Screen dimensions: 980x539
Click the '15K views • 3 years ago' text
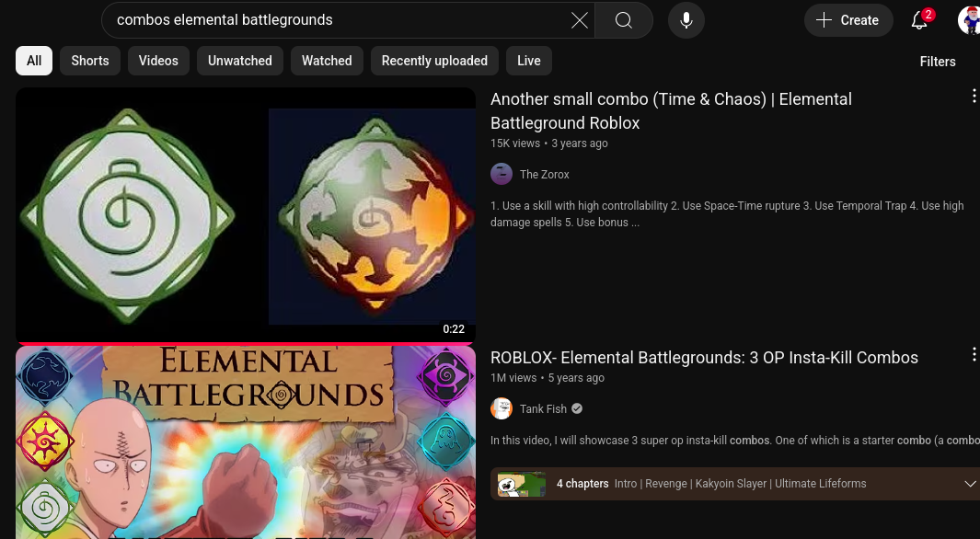coord(548,143)
